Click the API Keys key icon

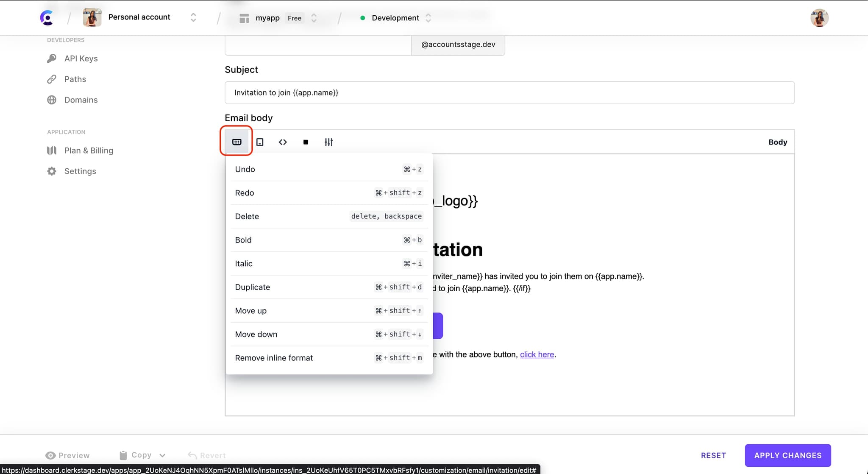tap(52, 59)
